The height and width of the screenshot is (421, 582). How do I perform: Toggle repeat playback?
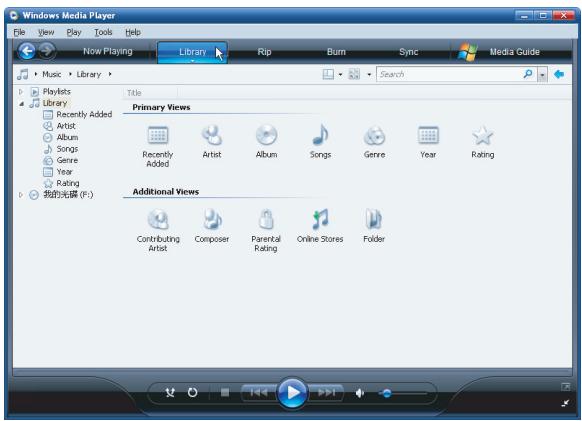192,392
